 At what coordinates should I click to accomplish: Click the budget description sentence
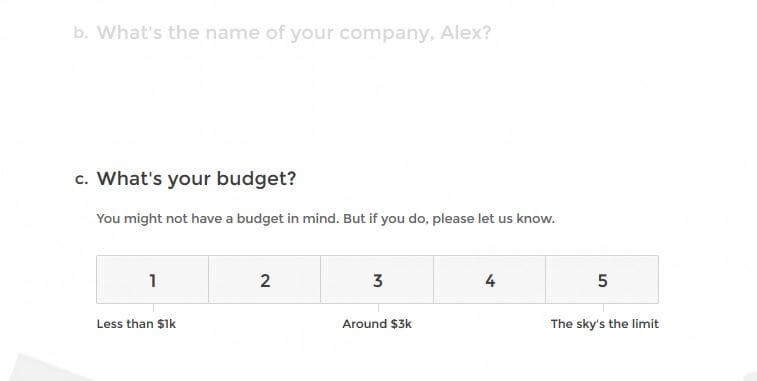(x=325, y=219)
